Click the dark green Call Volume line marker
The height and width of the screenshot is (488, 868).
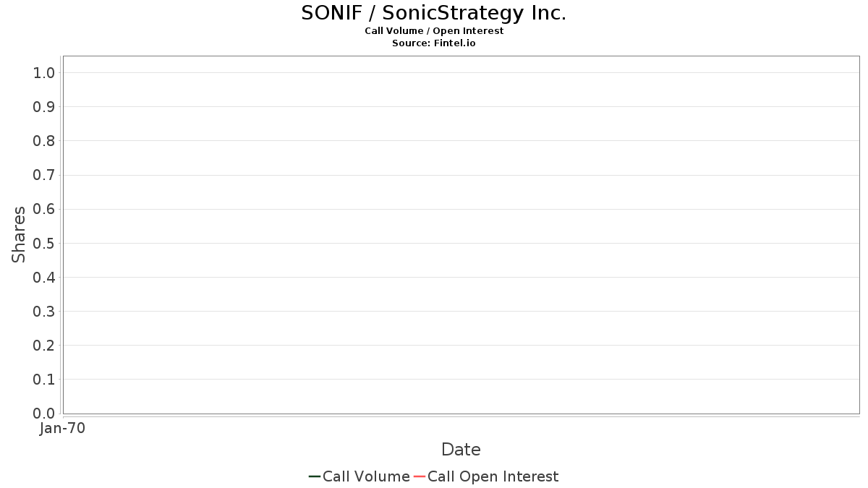[x=315, y=476]
